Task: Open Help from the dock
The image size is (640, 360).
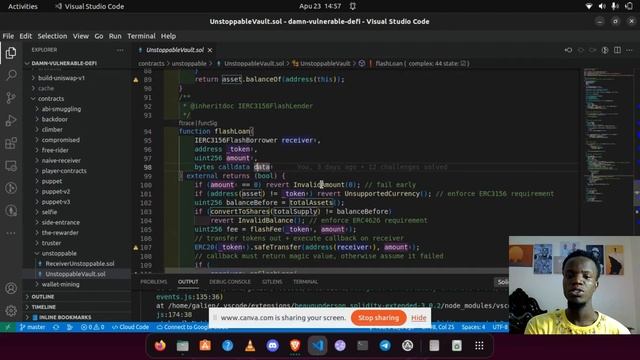Action: (227, 346)
